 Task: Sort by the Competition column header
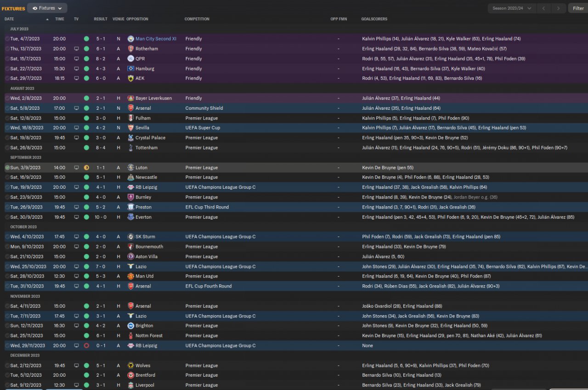[x=197, y=19]
